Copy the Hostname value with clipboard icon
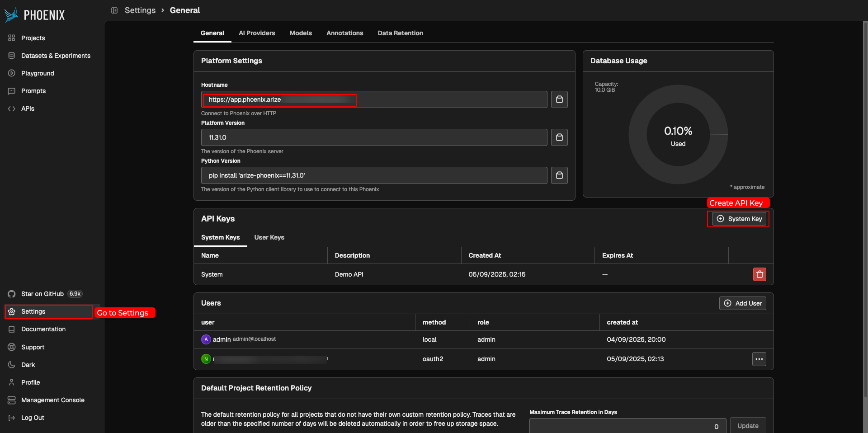This screenshot has width=868, height=433. click(559, 99)
